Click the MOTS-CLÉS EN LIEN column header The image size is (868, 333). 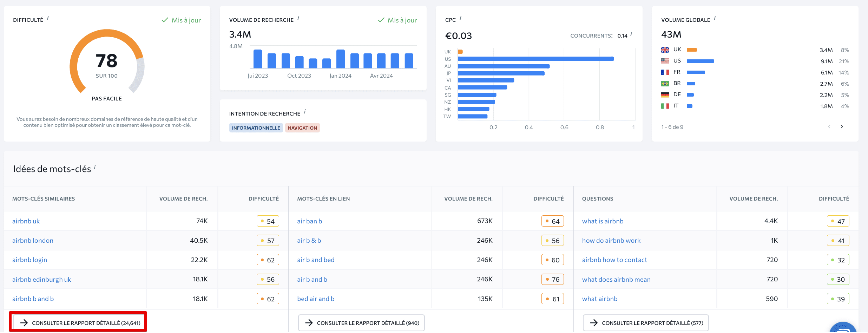click(323, 199)
